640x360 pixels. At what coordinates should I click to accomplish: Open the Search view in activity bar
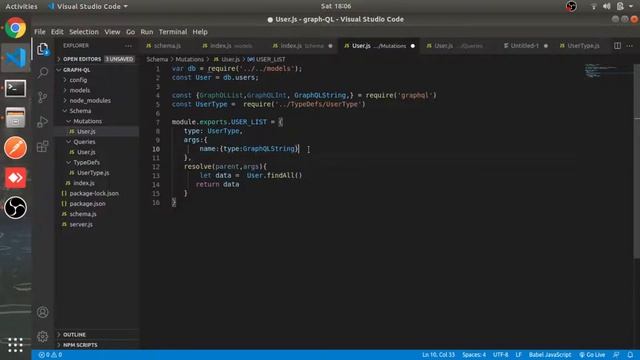pos(42,73)
